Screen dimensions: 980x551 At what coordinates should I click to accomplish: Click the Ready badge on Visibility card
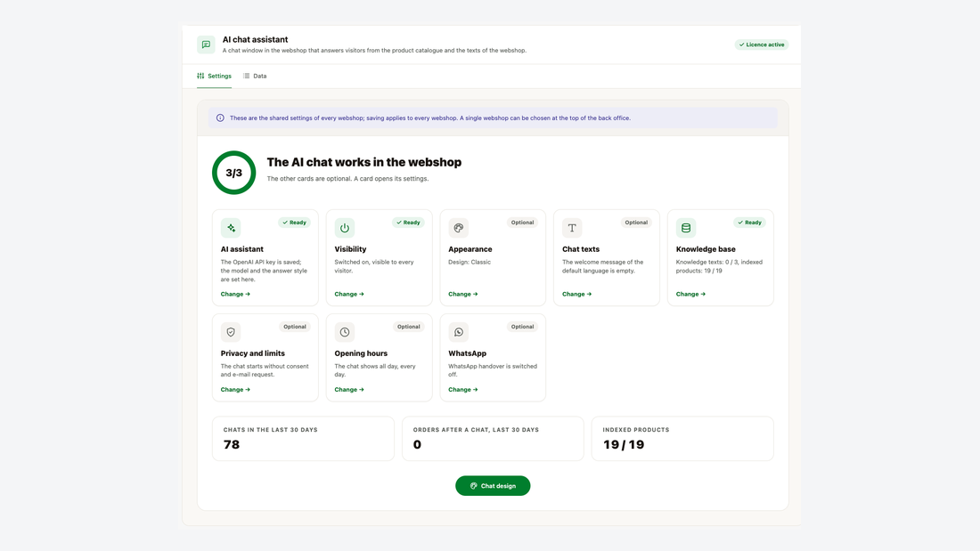coord(407,223)
